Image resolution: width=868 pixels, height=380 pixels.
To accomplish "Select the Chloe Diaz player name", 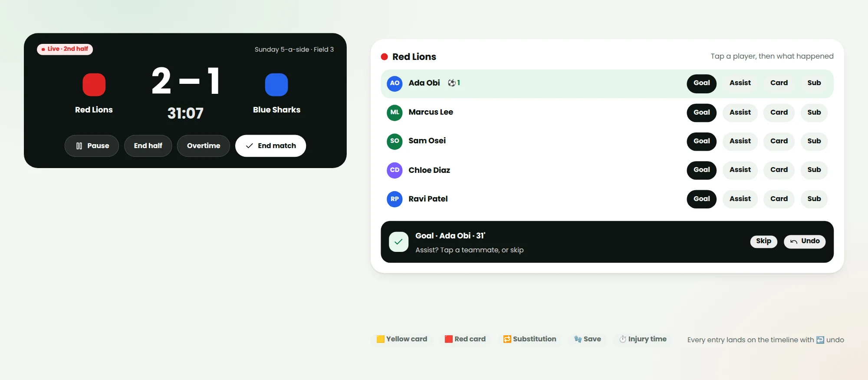I will [429, 170].
